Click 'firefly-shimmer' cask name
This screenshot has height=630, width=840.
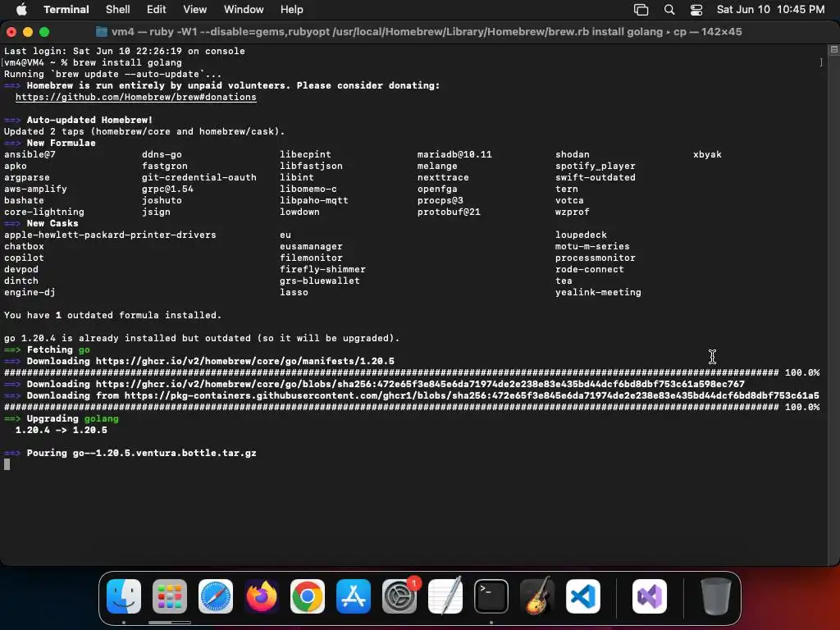click(322, 269)
